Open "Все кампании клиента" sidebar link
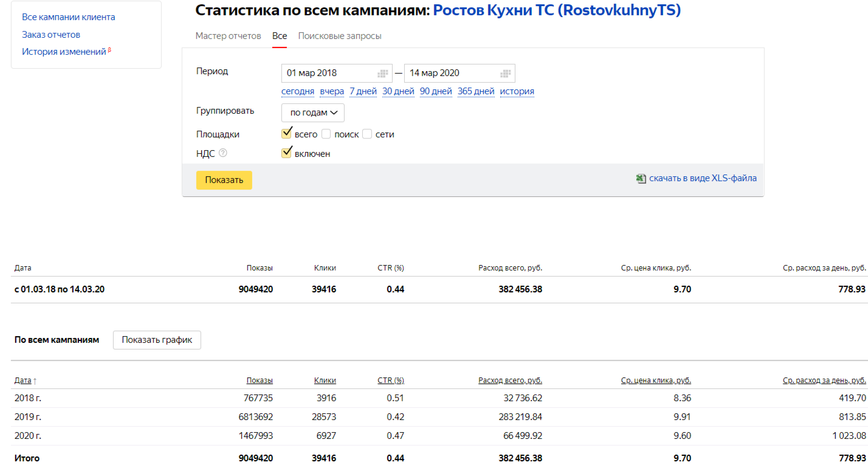The width and height of the screenshot is (868, 471). 68,17
